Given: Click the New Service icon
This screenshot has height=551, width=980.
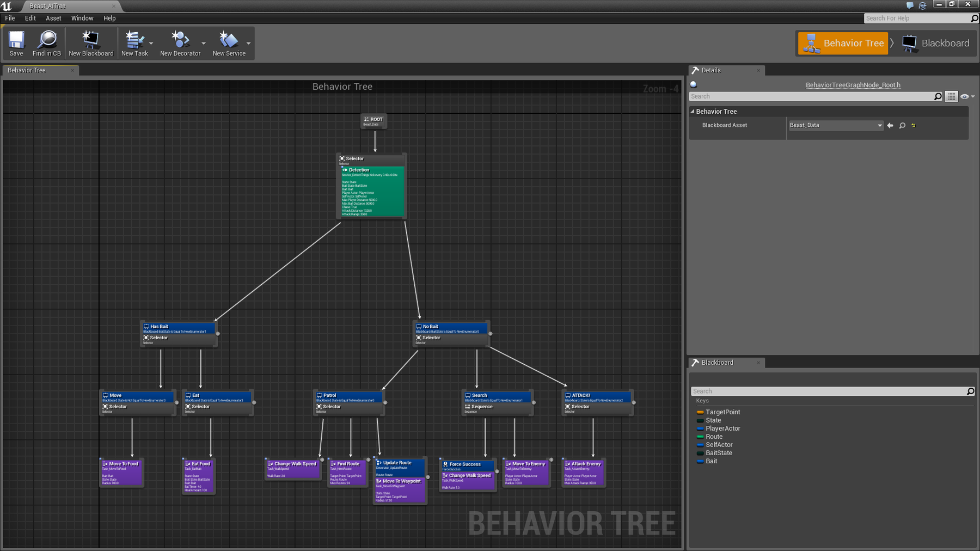Looking at the screenshot, I should click(229, 43).
